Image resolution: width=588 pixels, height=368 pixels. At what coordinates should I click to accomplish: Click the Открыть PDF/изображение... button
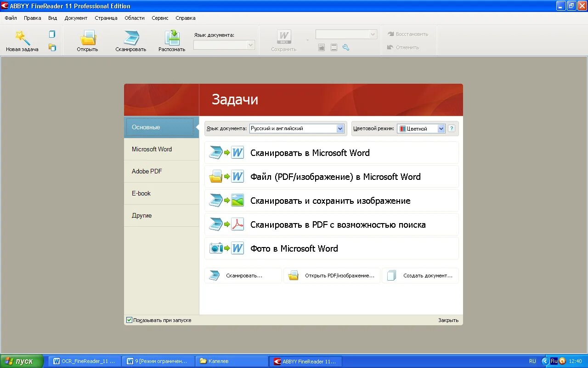pos(332,276)
